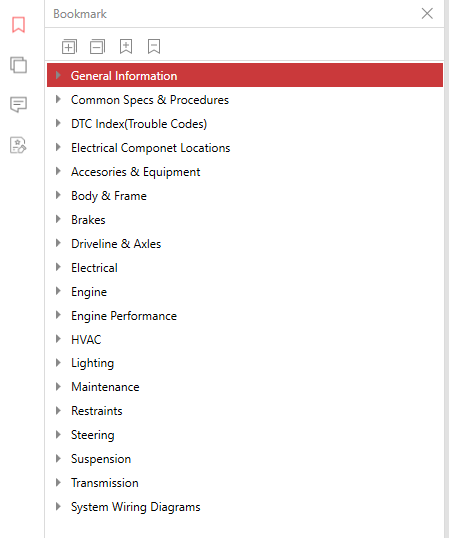The image size is (449, 538).
Task: Open the comments panel icon
Action: pos(19,105)
